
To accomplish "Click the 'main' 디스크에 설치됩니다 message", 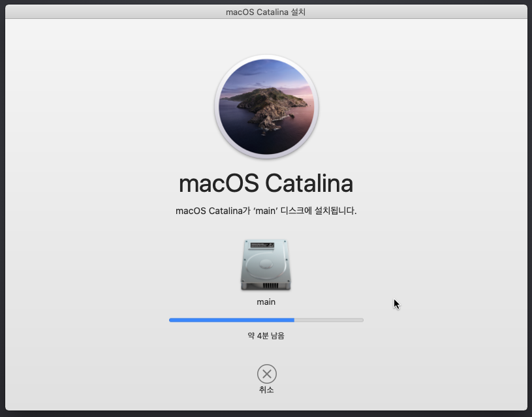I will tap(266, 211).
